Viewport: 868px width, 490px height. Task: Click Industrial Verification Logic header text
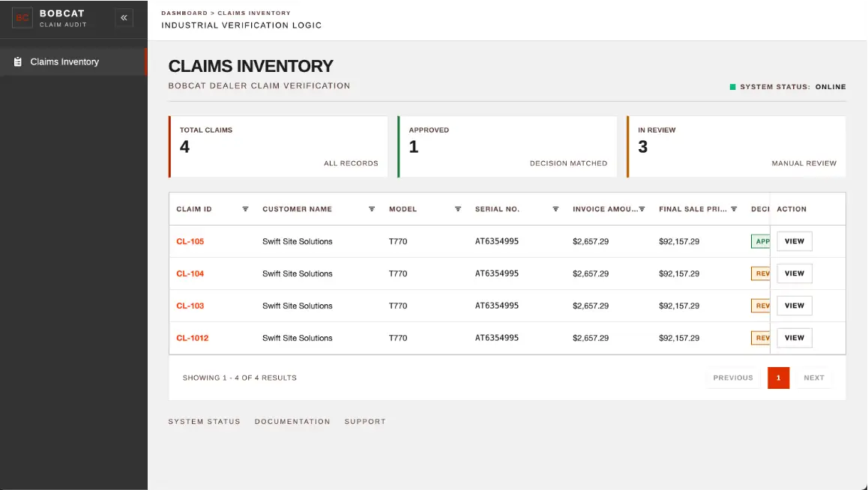pyautogui.click(x=241, y=25)
